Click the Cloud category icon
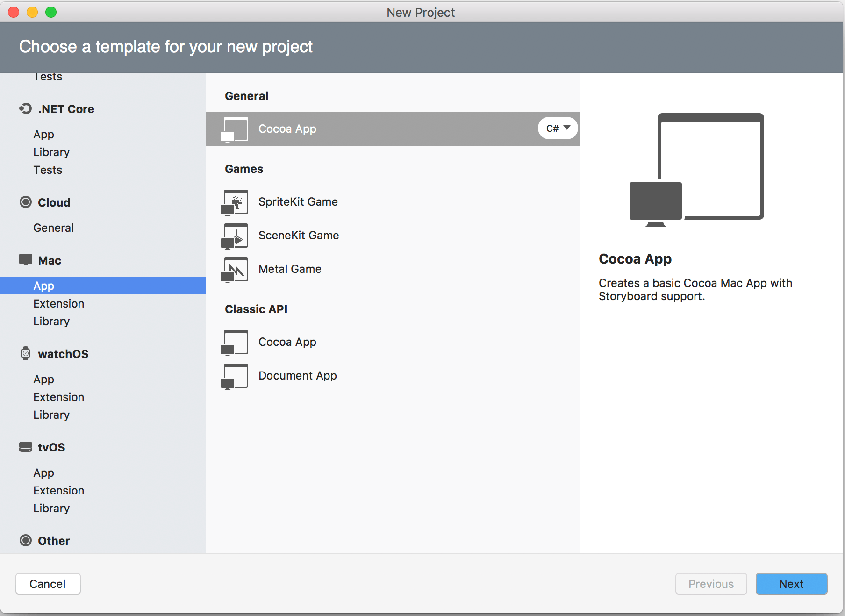845x616 pixels. click(x=26, y=202)
